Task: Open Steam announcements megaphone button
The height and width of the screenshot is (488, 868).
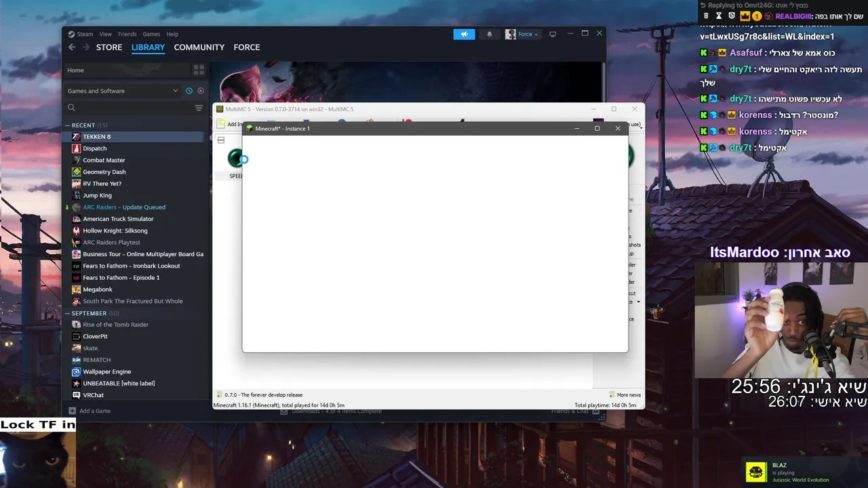Action: click(464, 34)
